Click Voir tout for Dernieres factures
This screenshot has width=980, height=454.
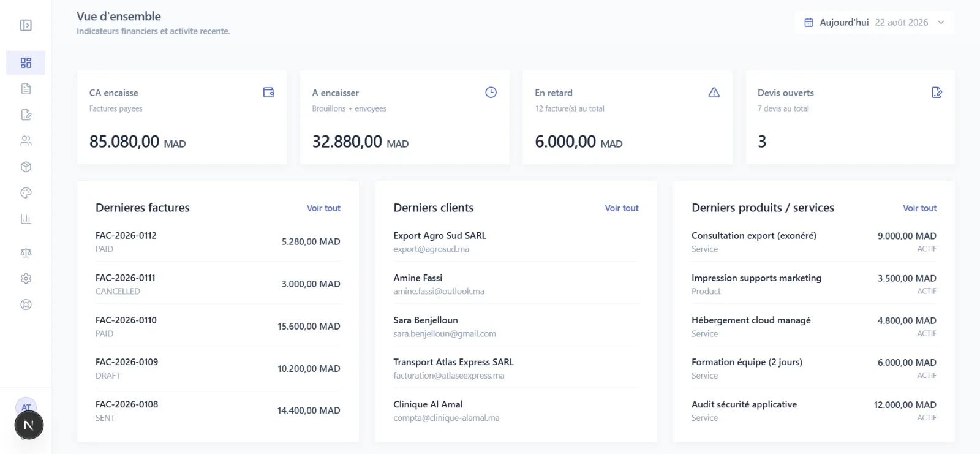click(x=323, y=208)
